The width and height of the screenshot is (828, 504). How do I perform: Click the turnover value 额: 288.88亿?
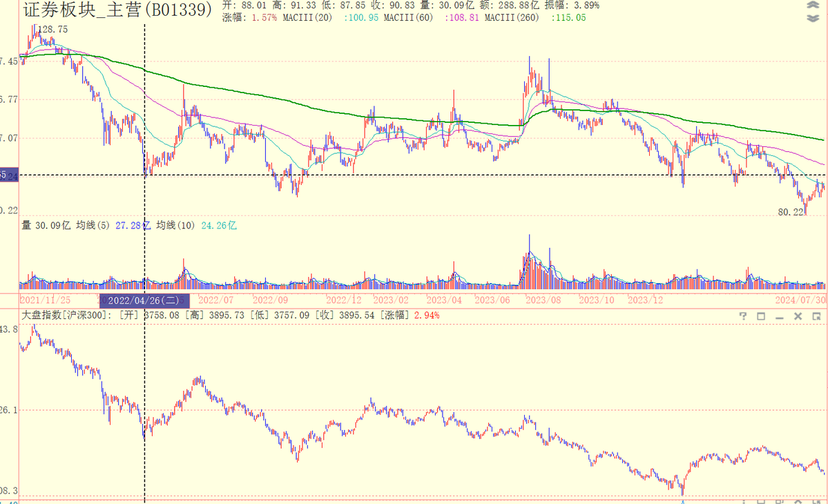click(x=509, y=6)
